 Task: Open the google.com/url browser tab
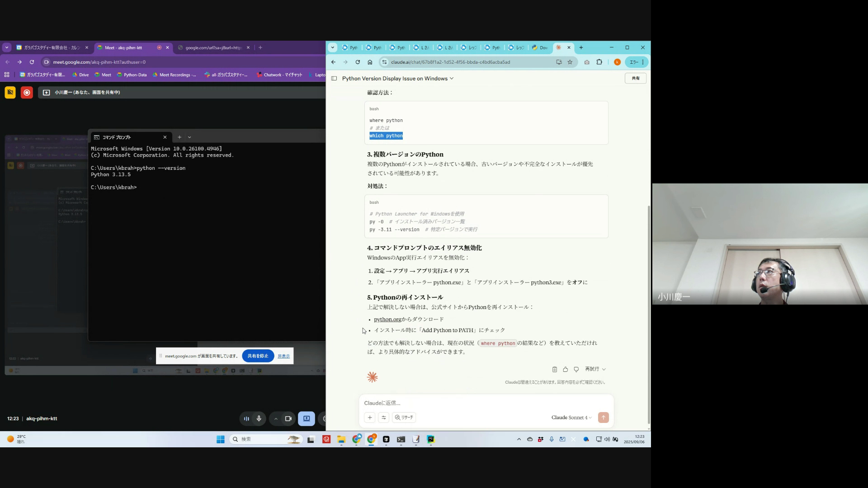point(213,47)
